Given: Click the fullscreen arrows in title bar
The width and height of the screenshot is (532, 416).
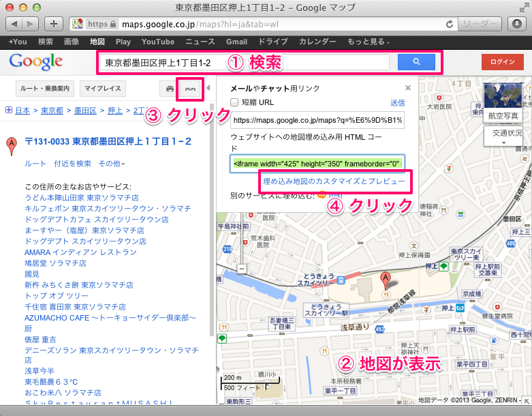Looking at the screenshot, I should pyautogui.click(x=524, y=8).
